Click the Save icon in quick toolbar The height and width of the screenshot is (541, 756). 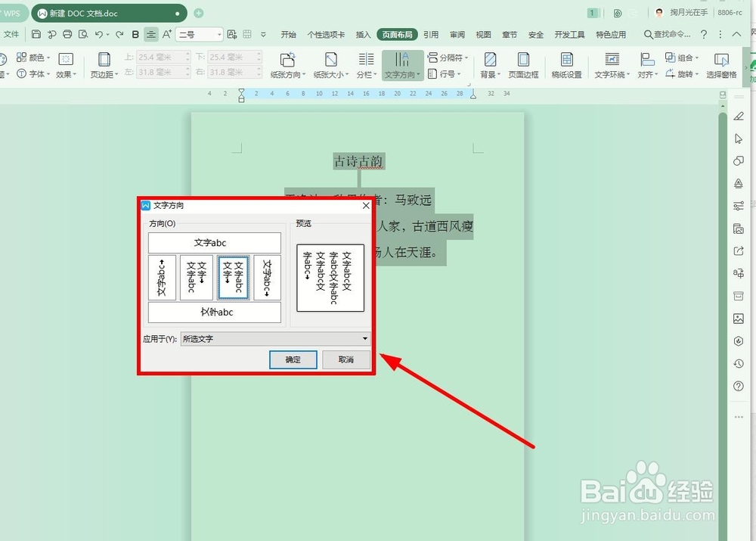(x=36, y=34)
